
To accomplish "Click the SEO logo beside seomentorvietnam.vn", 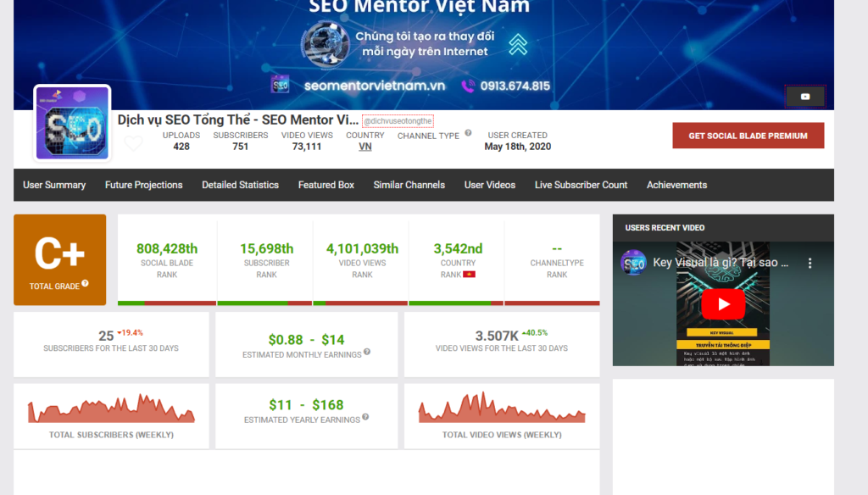I will pos(280,85).
